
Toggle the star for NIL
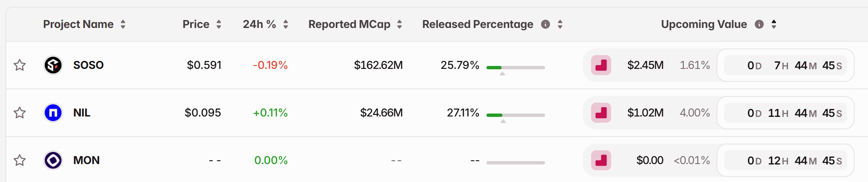[20, 113]
